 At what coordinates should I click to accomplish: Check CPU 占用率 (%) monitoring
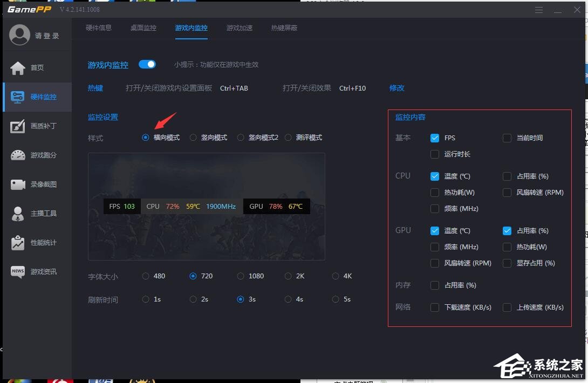507,176
